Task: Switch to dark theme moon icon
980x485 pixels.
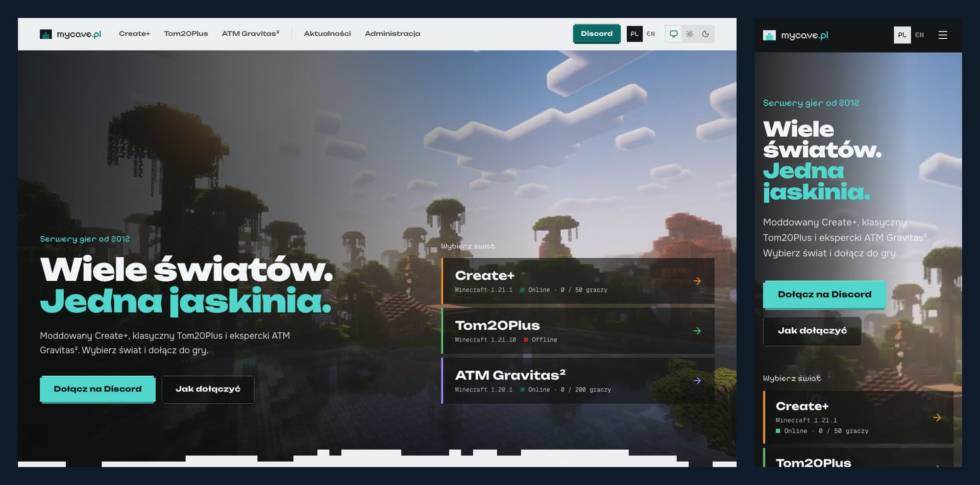Action: tap(706, 34)
